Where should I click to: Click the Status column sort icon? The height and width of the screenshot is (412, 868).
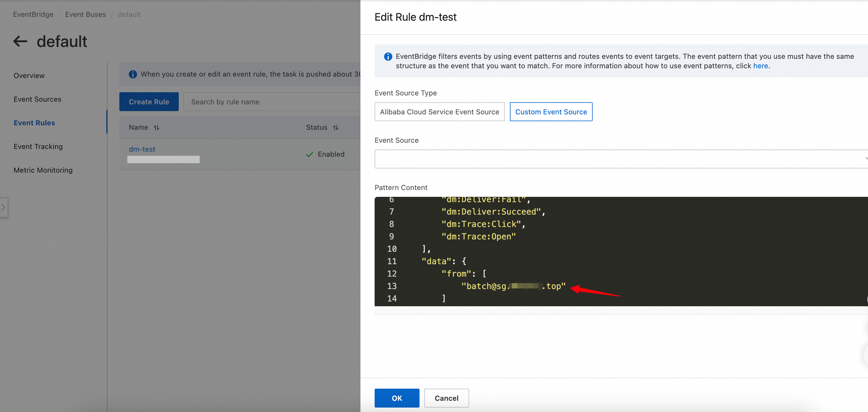(336, 127)
